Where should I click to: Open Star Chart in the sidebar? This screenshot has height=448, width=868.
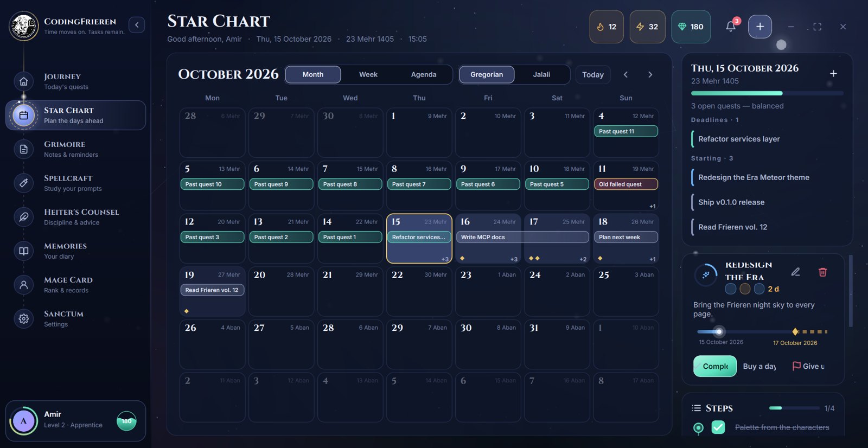tap(76, 115)
